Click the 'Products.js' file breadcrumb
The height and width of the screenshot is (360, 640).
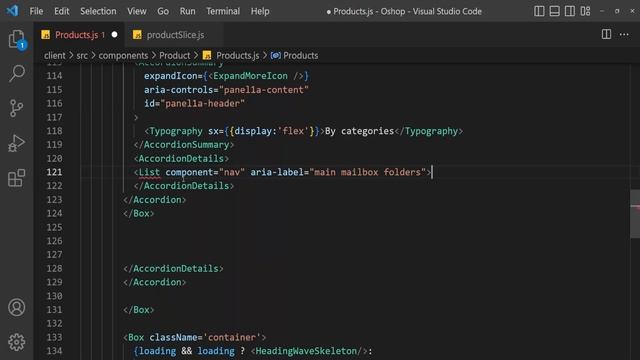point(238,56)
